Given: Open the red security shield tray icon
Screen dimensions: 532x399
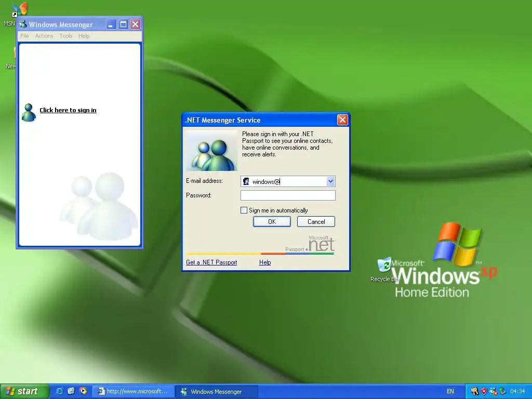Looking at the screenshot, I should pos(484,392).
